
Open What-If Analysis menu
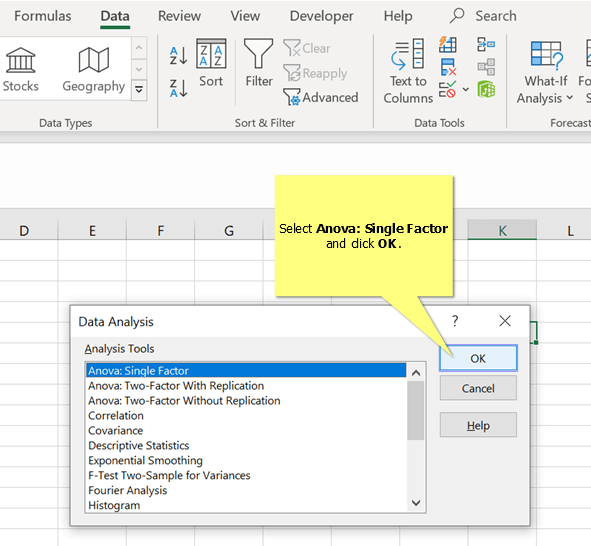click(x=545, y=72)
